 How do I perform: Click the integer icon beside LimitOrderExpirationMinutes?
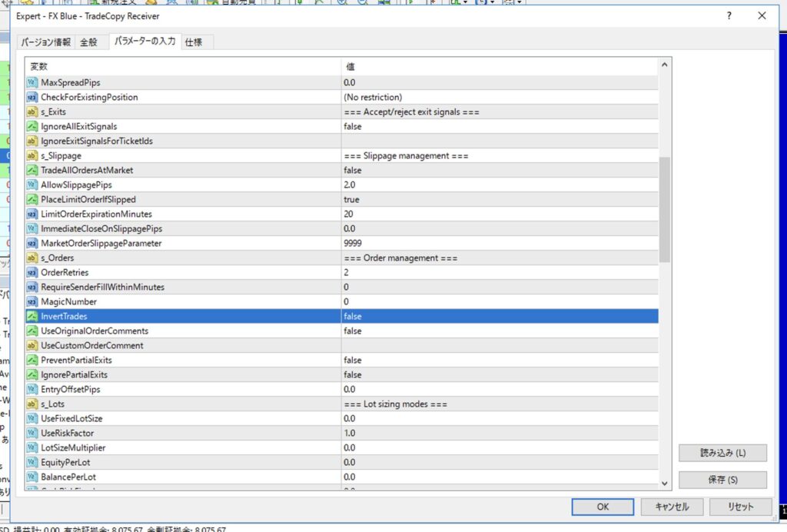click(x=32, y=214)
